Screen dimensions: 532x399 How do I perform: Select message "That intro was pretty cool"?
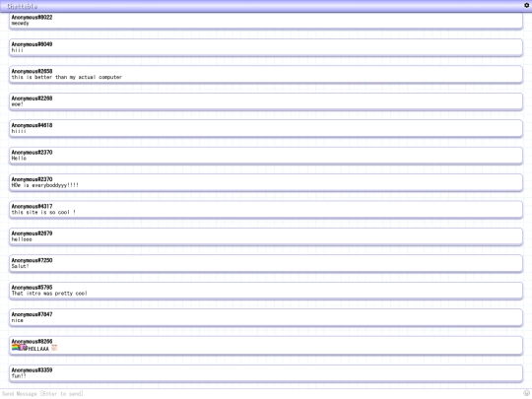[x=49, y=294]
